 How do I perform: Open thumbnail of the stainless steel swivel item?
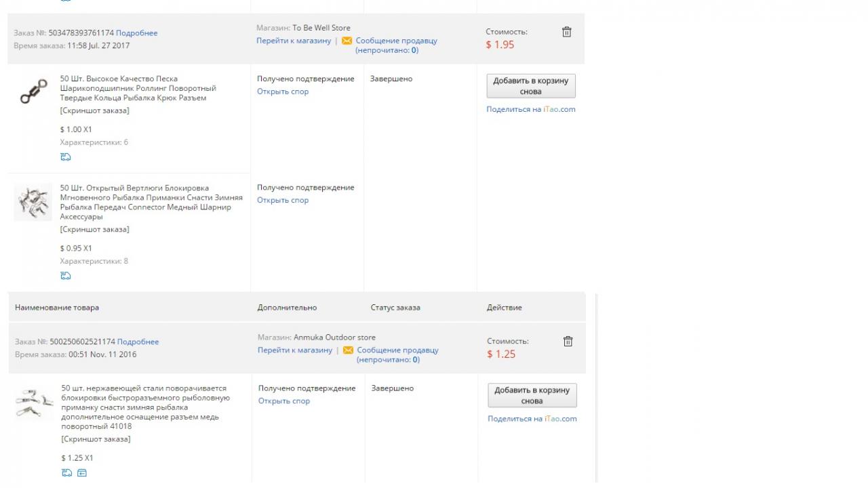coord(34,403)
